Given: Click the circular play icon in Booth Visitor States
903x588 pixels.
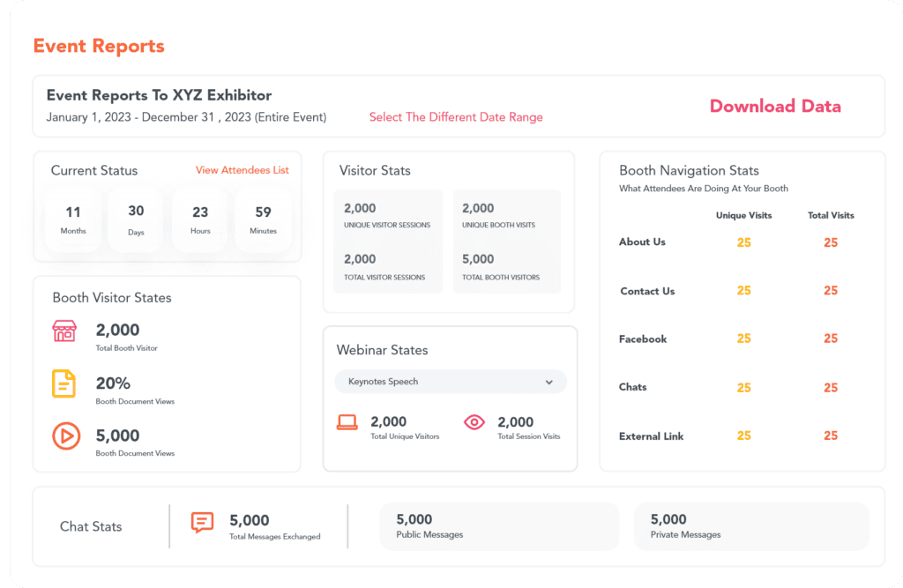Looking at the screenshot, I should (65, 436).
